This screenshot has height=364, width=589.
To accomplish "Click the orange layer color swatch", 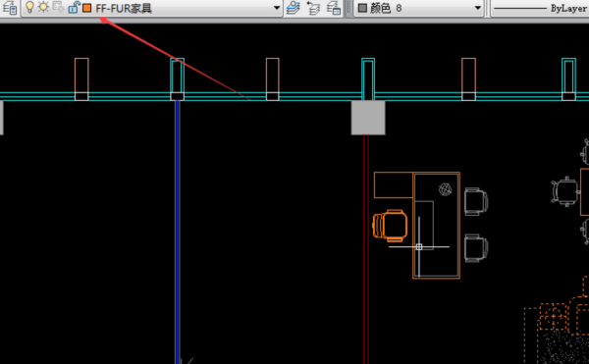I will point(86,8).
